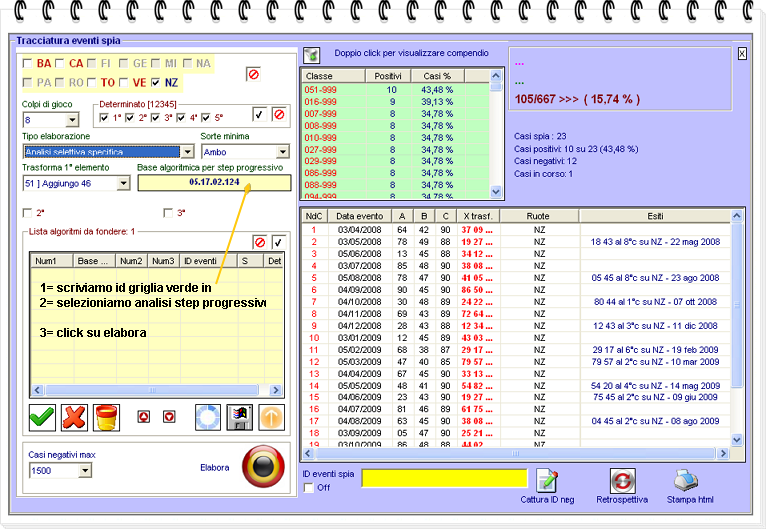Toggle the VE wheel checkbox

tap(124, 83)
